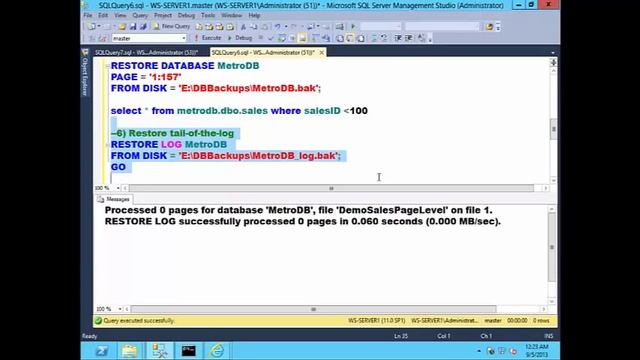Click the Cut scissors icon
Screen dimensions: 640x360
[x=243, y=27]
